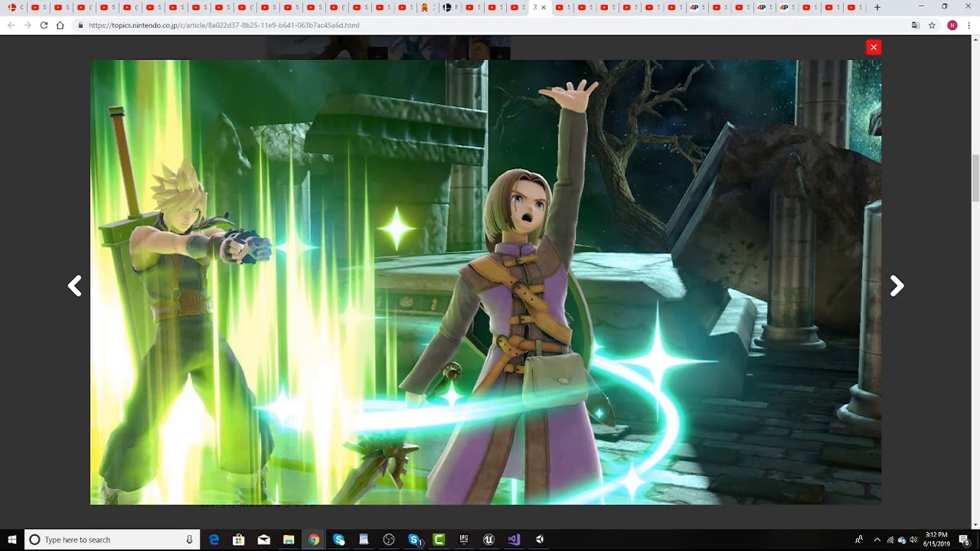Open Visual Studio from the taskbar
Image resolution: width=980 pixels, height=551 pixels.
(x=514, y=540)
